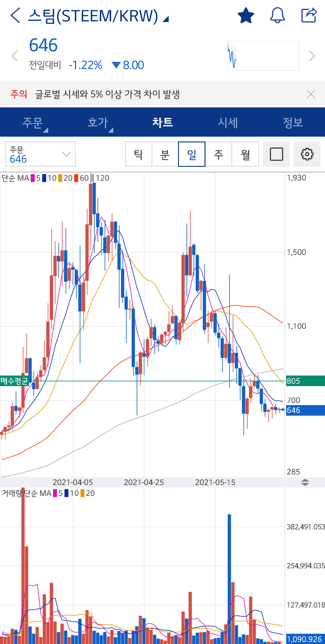Image resolution: width=325 pixels, height=644 pixels.
Task: Select the 일 chart interval
Action: pyautogui.click(x=192, y=154)
